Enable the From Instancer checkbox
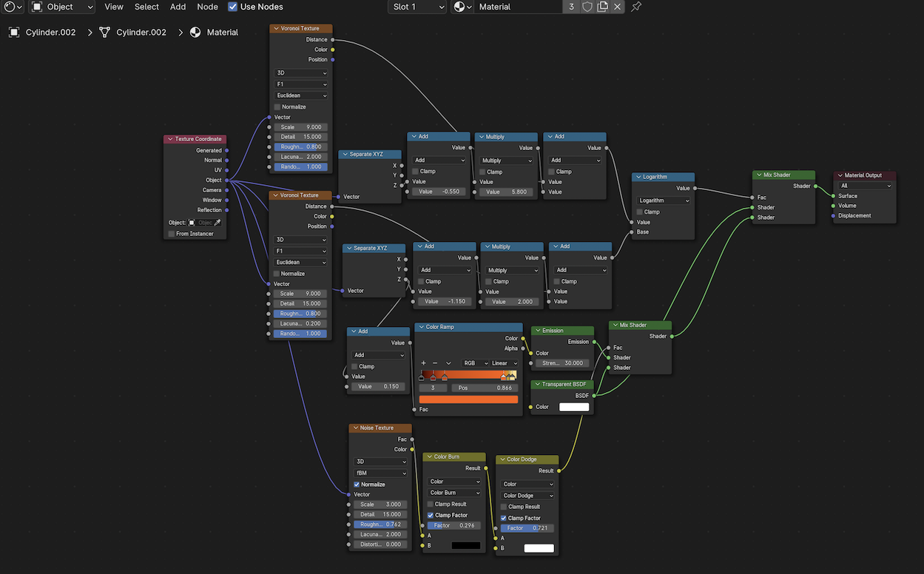The width and height of the screenshot is (924, 574). coord(172,234)
